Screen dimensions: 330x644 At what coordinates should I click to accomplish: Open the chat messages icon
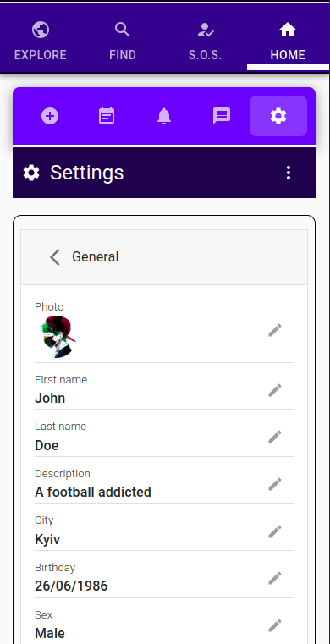[x=222, y=116]
